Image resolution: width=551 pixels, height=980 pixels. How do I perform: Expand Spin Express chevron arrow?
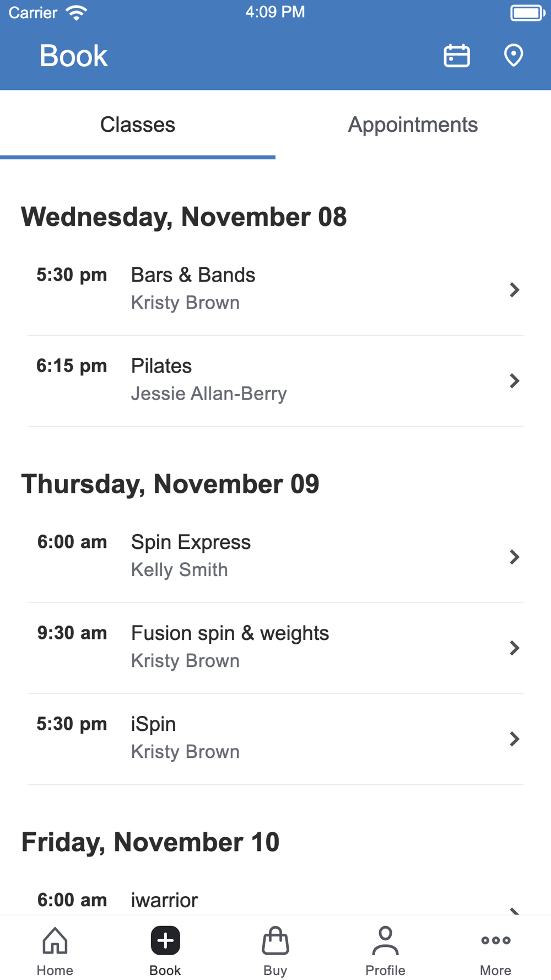pos(515,557)
